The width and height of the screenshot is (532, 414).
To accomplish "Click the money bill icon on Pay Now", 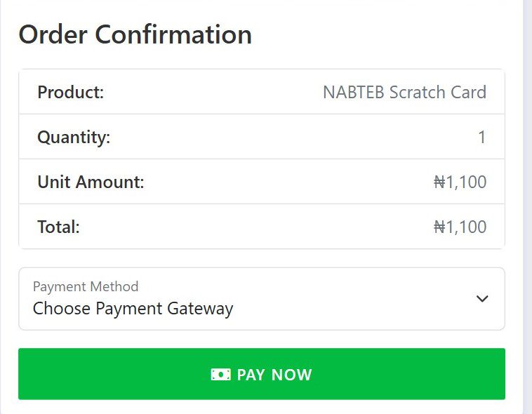I will coord(220,375).
